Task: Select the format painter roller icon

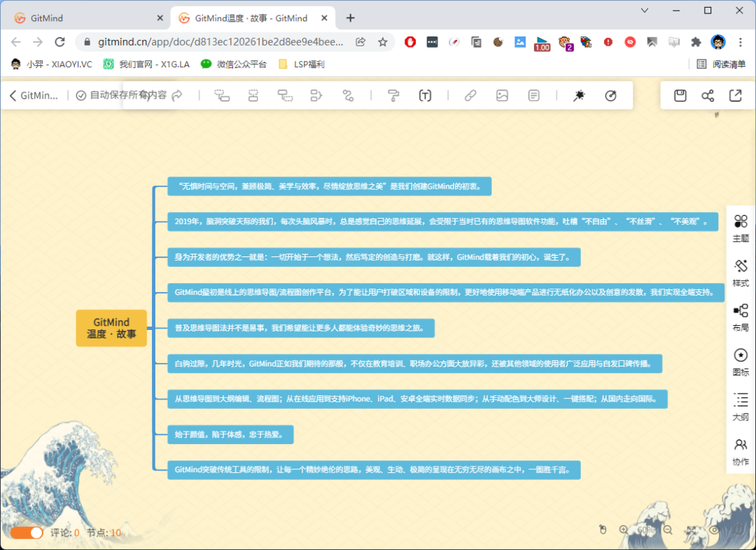Action: (393, 95)
